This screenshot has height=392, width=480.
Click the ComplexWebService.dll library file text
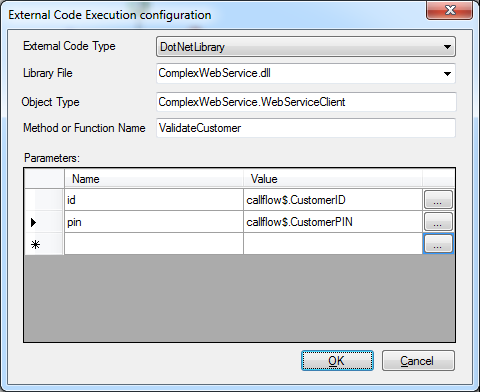click(x=214, y=73)
